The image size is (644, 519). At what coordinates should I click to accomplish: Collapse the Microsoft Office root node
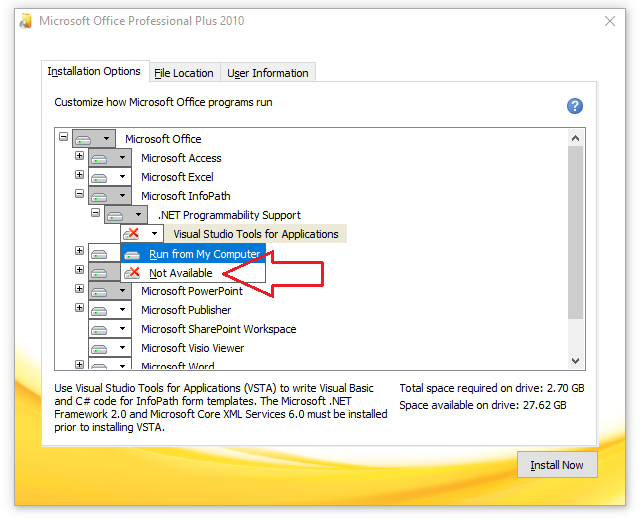(x=63, y=136)
